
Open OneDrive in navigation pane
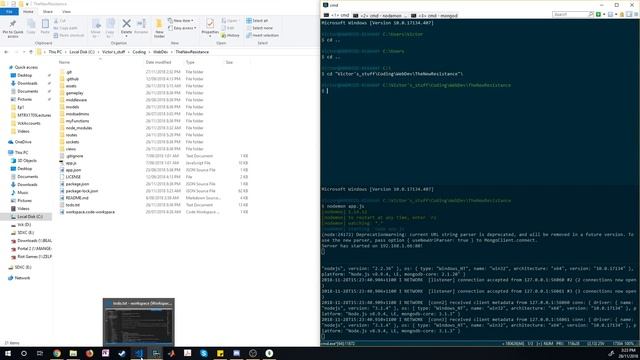(x=23, y=142)
